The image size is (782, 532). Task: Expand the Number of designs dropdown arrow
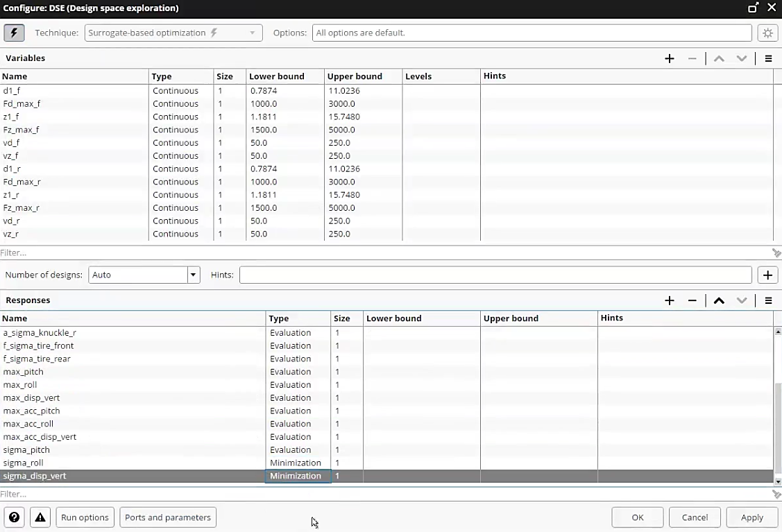[x=194, y=275]
